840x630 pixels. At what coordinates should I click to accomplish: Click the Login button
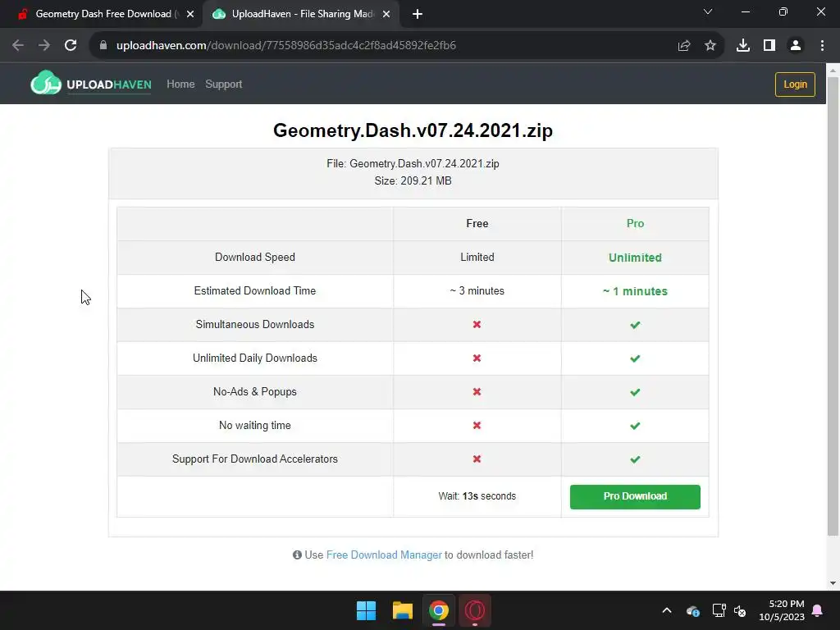click(x=795, y=84)
